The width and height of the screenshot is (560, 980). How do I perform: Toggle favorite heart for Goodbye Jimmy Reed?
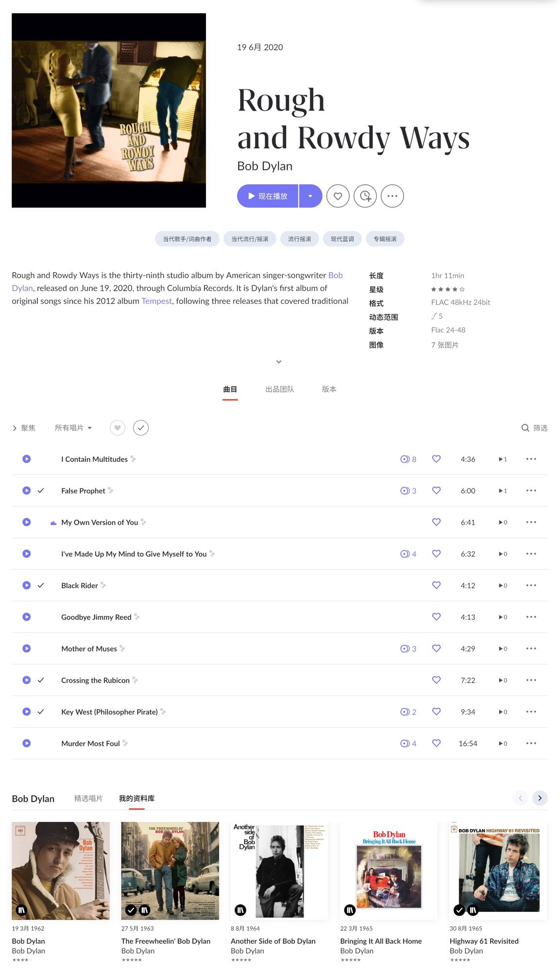pyautogui.click(x=436, y=617)
